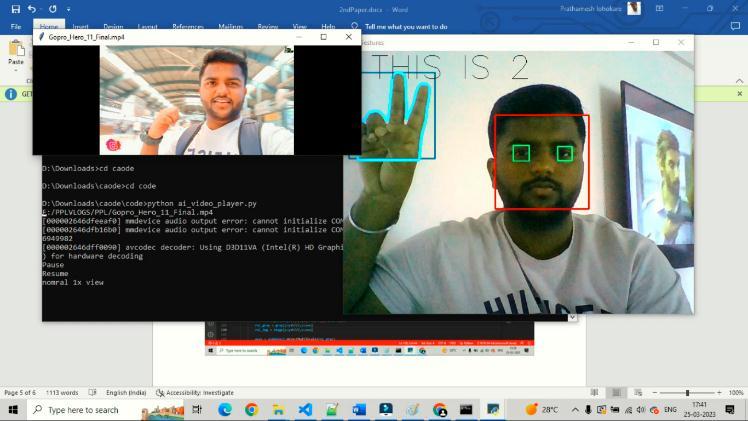Dismiss the yellow notification bar
The width and height of the screenshot is (748, 421).
pyautogui.click(x=739, y=94)
